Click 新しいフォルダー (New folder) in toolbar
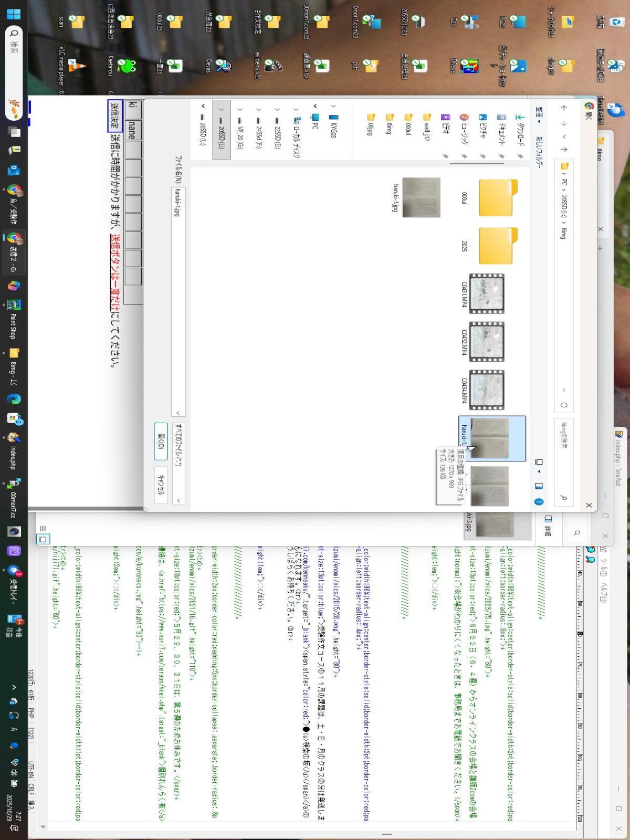 click(x=539, y=152)
